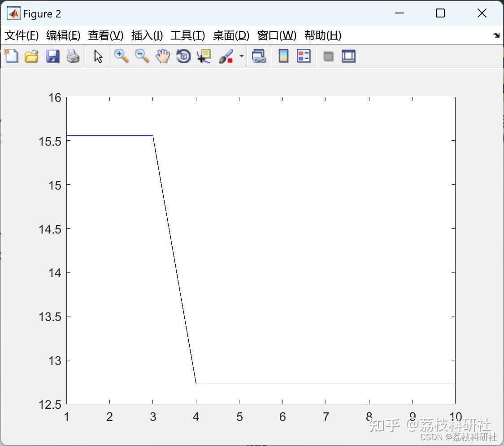Viewport: 504px width, 446px height.
Task: Open the 文件(F) menu
Action: (x=22, y=35)
